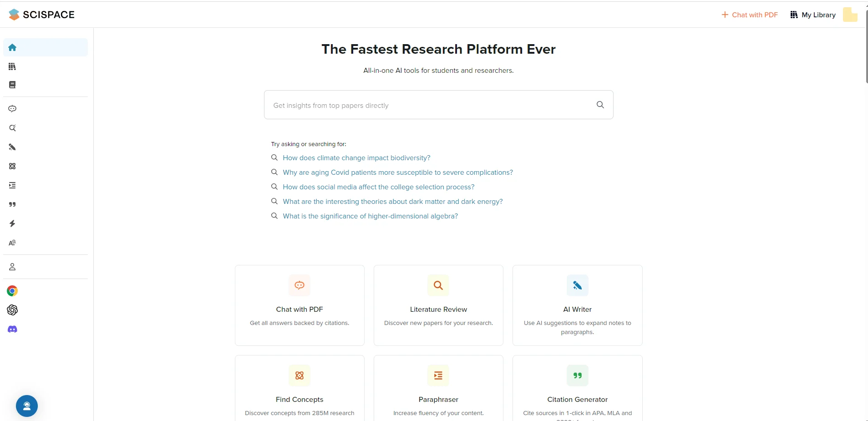This screenshot has width=868, height=421.
Task: Click the profile user icon in sidebar
Action: pyautogui.click(x=12, y=267)
